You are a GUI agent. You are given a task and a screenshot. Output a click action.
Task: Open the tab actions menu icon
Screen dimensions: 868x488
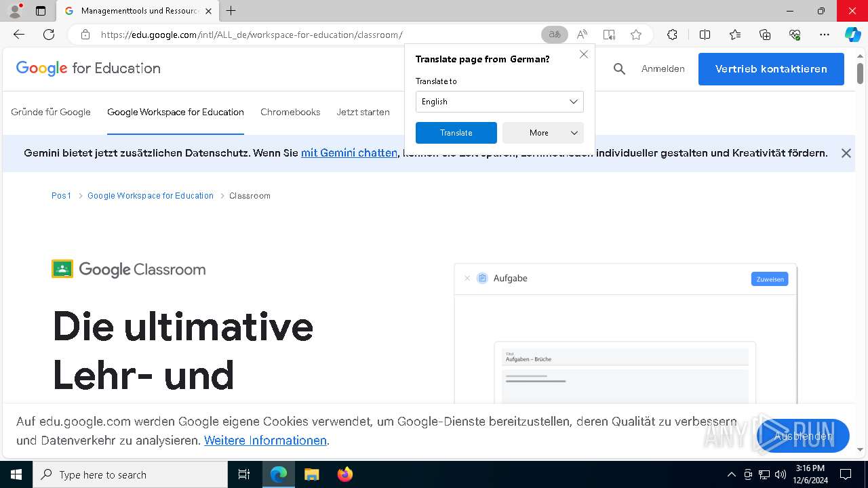pos(41,11)
